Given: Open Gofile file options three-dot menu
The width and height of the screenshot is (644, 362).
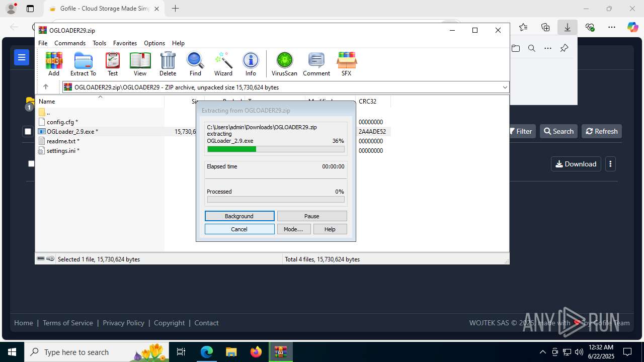Looking at the screenshot, I should (x=610, y=164).
